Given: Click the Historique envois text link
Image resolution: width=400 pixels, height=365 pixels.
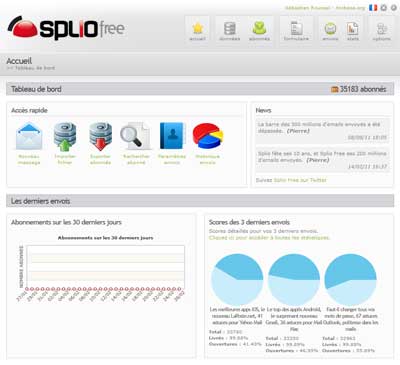Looking at the screenshot, I should [207, 159].
